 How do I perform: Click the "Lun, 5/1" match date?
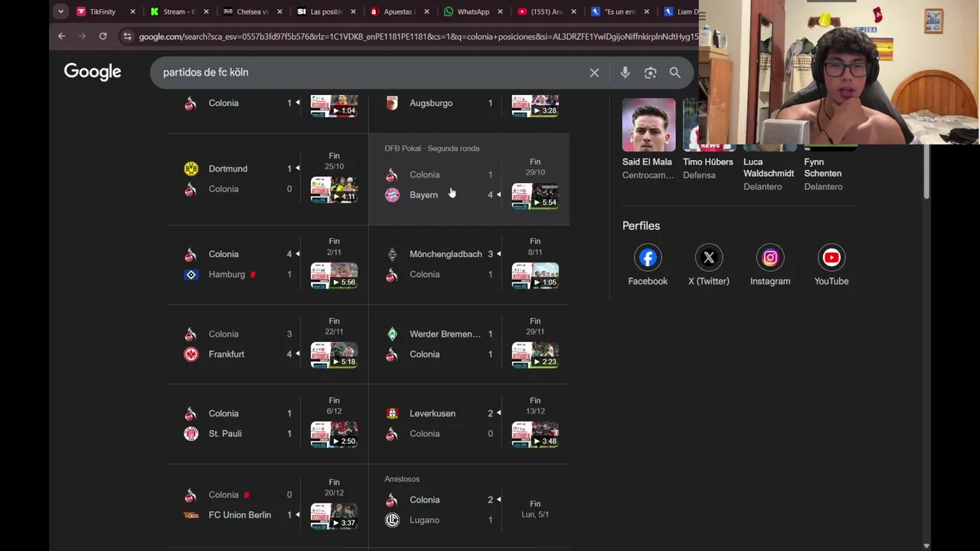535,515
